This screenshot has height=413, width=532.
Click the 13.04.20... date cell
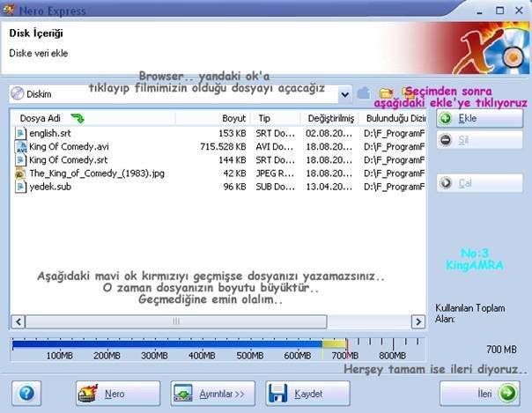click(x=329, y=187)
